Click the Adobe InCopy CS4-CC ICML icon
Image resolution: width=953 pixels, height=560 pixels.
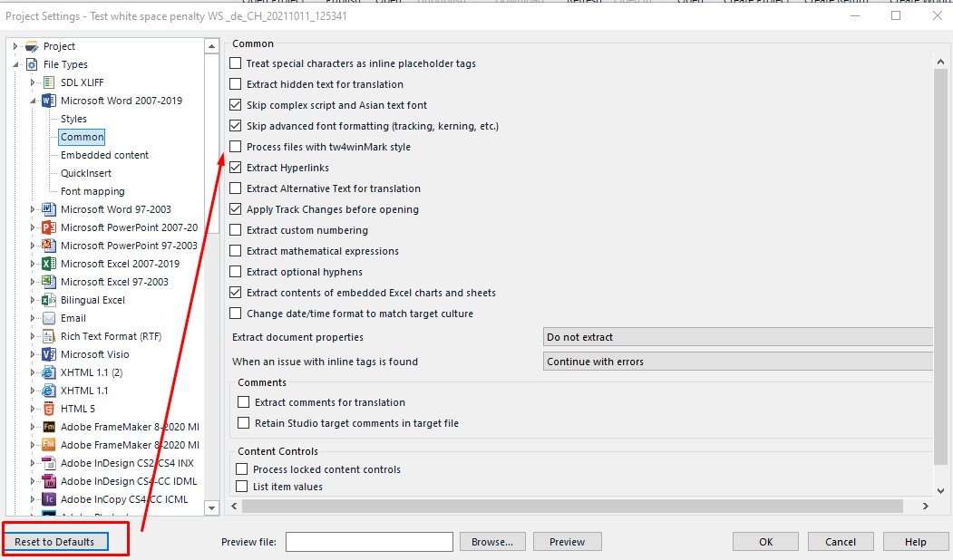pyautogui.click(x=49, y=499)
